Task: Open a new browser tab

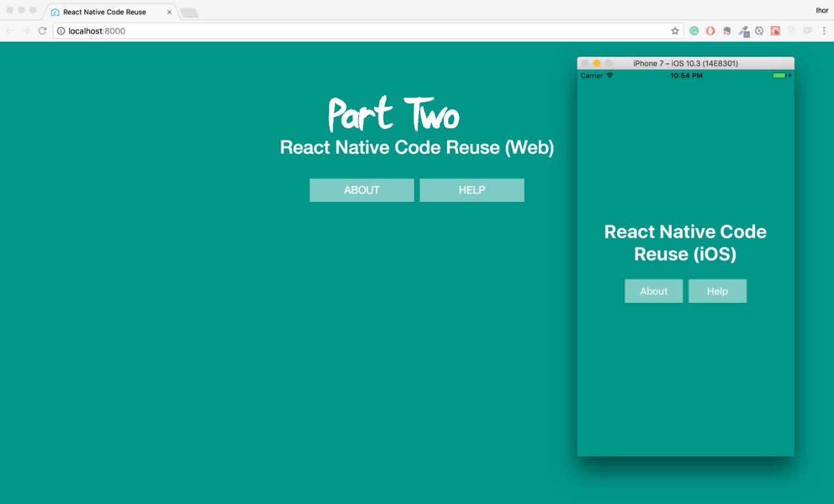Action: pos(189,13)
